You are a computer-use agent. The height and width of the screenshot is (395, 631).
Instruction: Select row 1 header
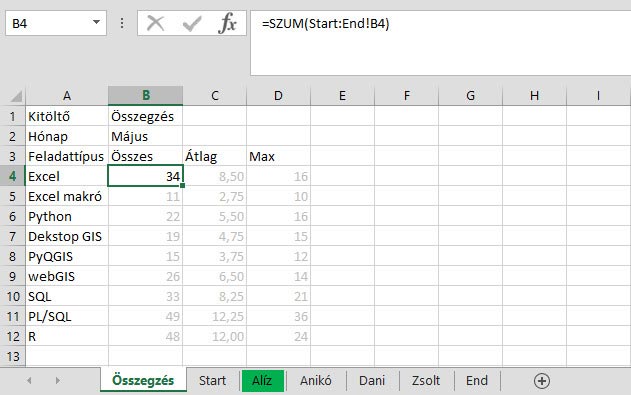click(12, 116)
